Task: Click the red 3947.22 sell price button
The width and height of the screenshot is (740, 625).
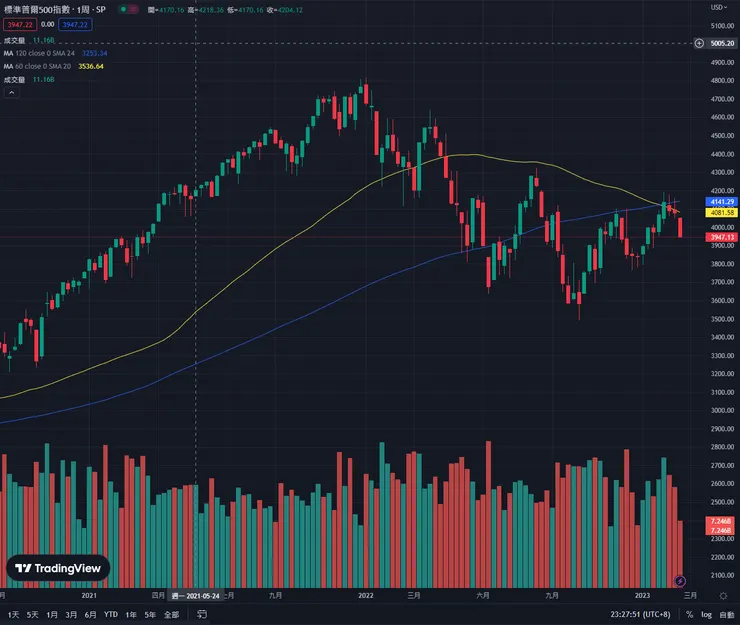Action: (x=19, y=23)
